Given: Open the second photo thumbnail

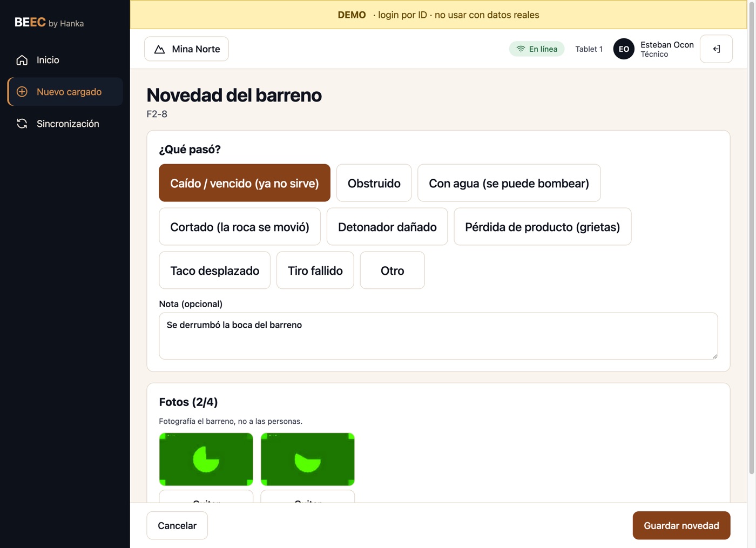Looking at the screenshot, I should click(308, 459).
